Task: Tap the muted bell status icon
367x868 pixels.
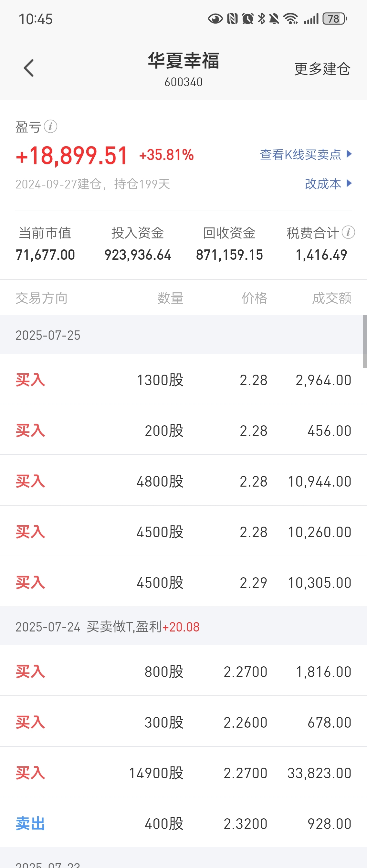Action: tap(274, 19)
